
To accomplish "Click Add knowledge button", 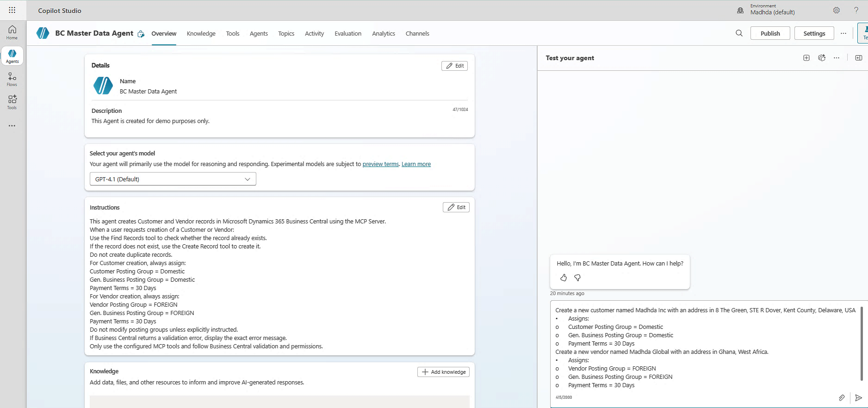I will tap(443, 372).
